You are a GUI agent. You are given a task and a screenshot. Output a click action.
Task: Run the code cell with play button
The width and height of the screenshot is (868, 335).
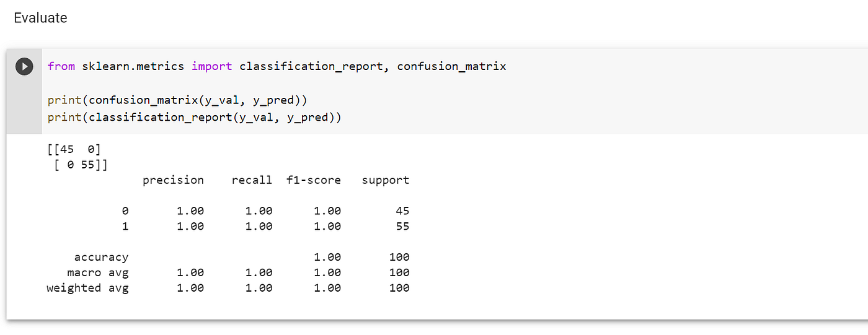tap(24, 66)
